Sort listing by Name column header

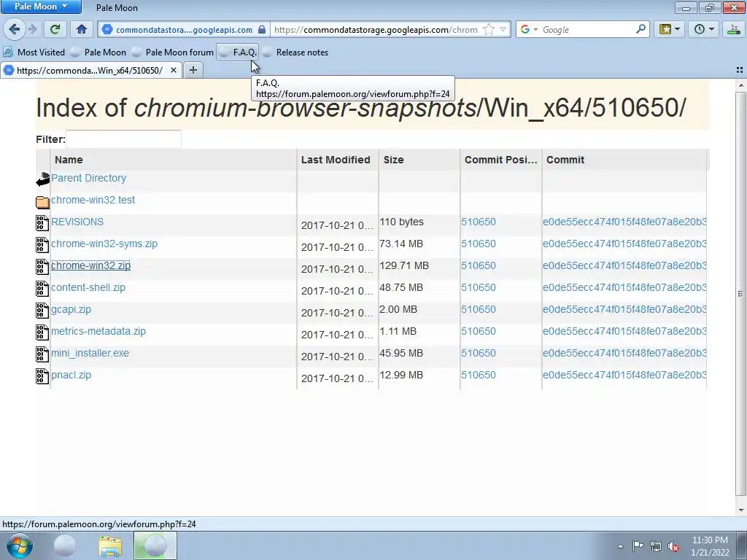69,160
